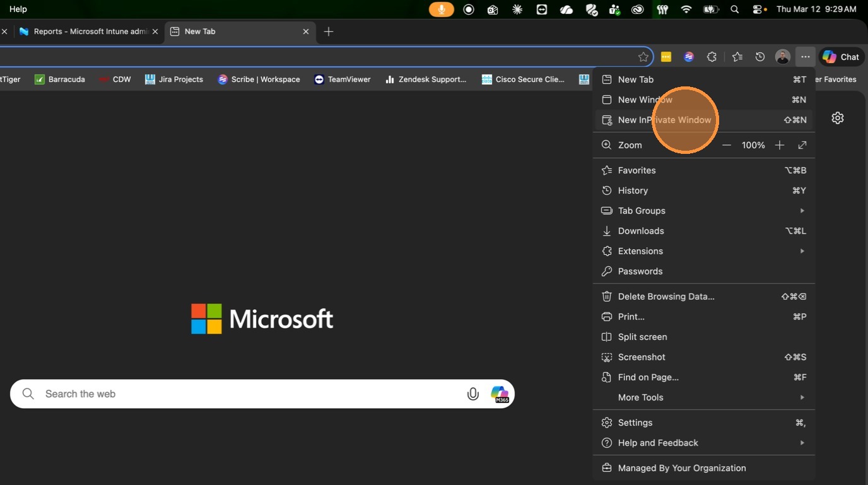This screenshot has height=485, width=868.
Task: Open the Copilot M365 icon in search box
Action: coord(500,394)
